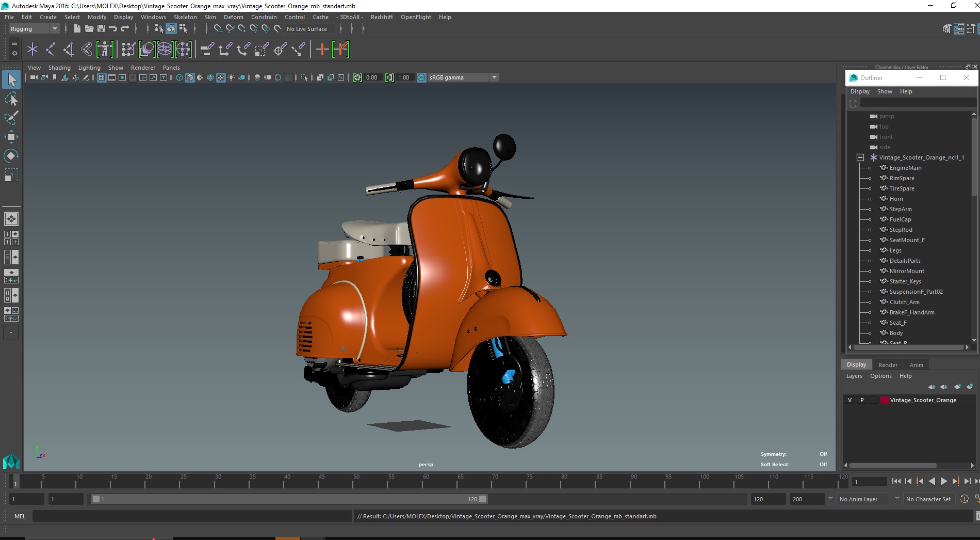Create a new scene with the page icon
The width and height of the screenshot is (980, 540).
pyautogui.click(x=77, y=29)
